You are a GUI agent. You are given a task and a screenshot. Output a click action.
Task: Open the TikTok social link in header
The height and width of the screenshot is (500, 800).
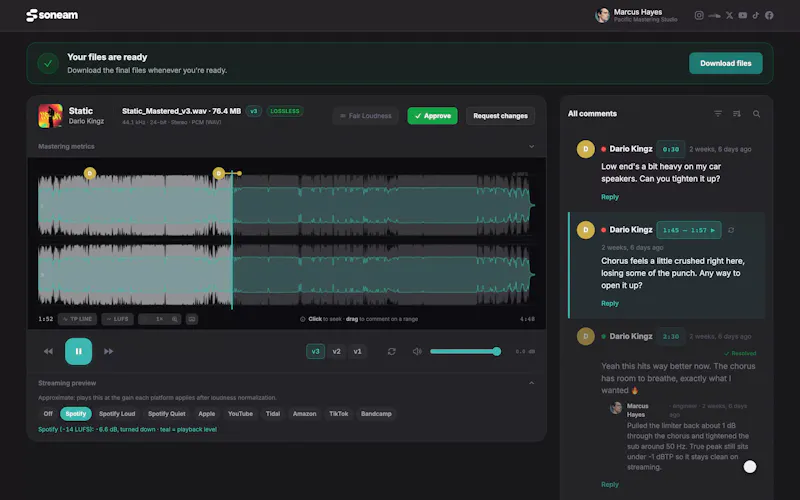click(x=756, y=15)
